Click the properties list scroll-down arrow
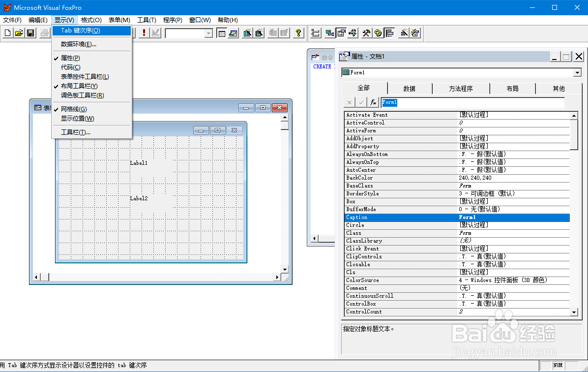 pyautogui.click(x=574, y=312)
